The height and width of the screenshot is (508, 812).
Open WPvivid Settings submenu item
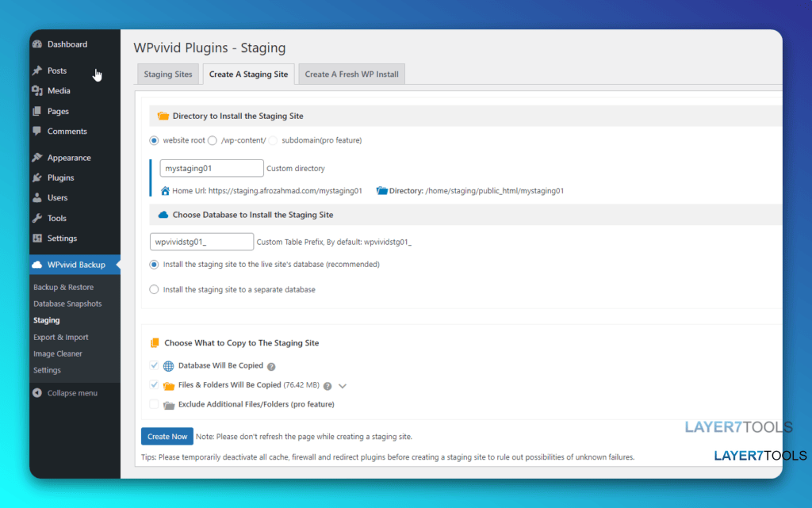pos(47,370)
